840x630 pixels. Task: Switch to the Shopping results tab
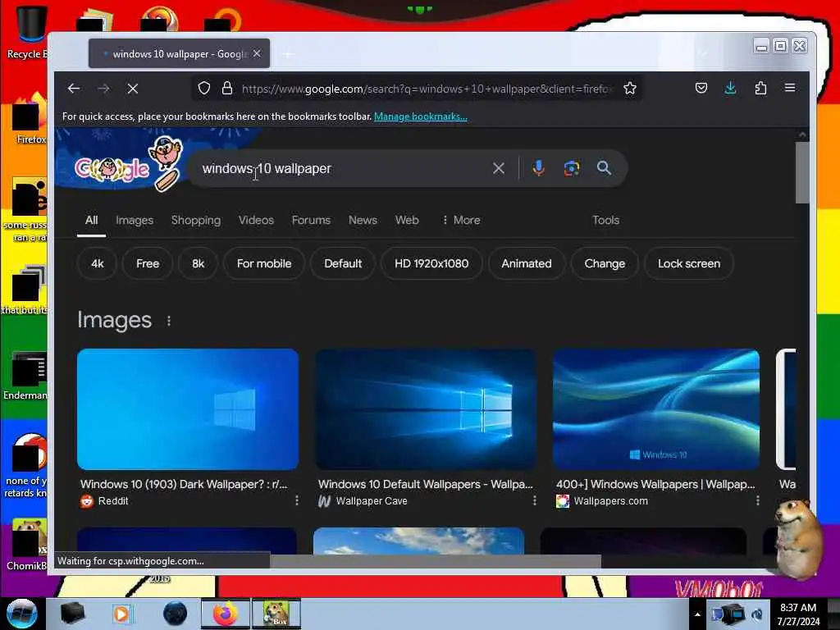coord(196,220)
